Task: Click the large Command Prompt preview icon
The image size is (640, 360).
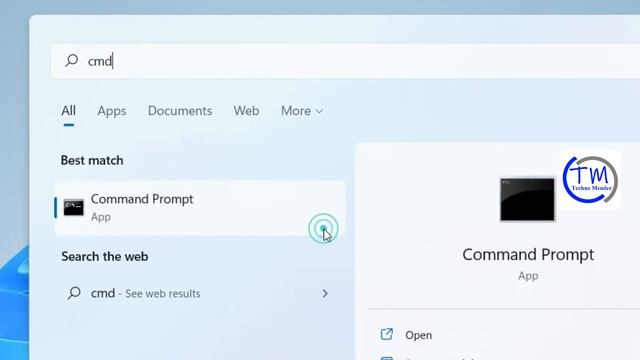Action: [x=527, y=199]
